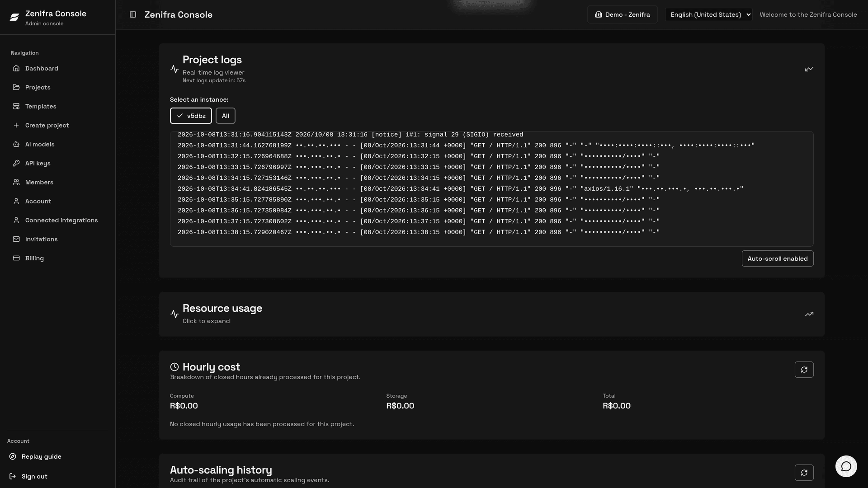Click the Projects folder icon
868x488 pixels.
16,87
